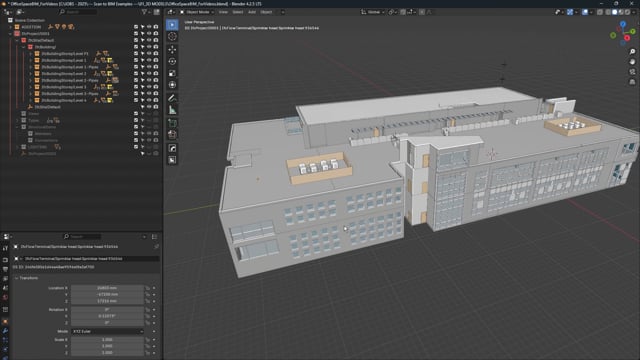Open the pivot point dropdown in header

(392, 12)
